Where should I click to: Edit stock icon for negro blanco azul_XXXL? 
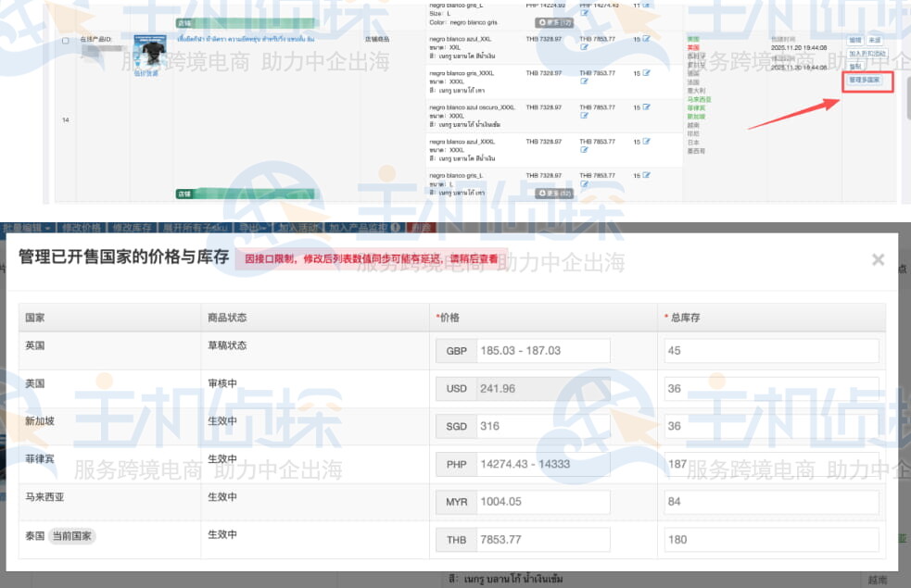tap(646, 141)
